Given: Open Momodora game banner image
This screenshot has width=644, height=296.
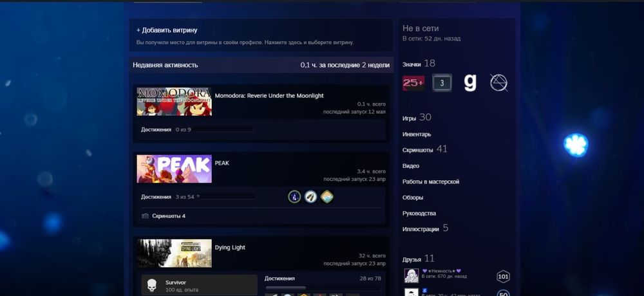Looking at the screenshot, I should pyautogui.click(x=174, y=102).
